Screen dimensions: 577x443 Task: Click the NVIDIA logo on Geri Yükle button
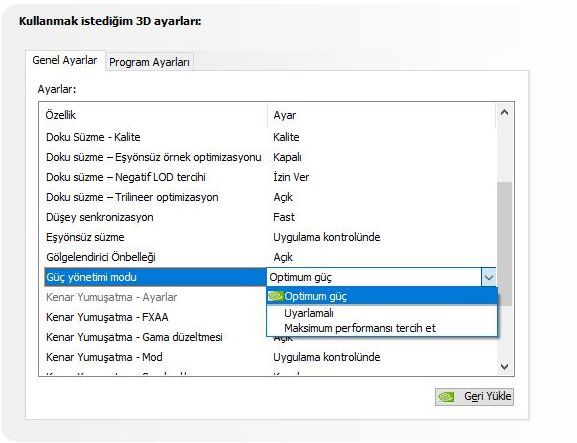(x=446, y=397)
